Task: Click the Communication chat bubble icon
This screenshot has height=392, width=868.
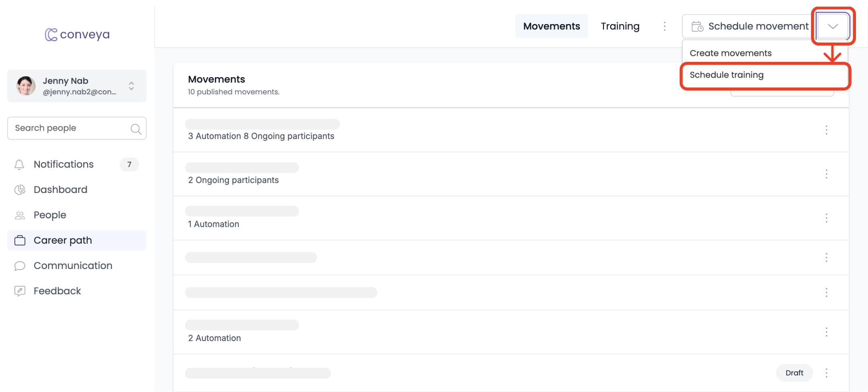Action: (20, 266)
